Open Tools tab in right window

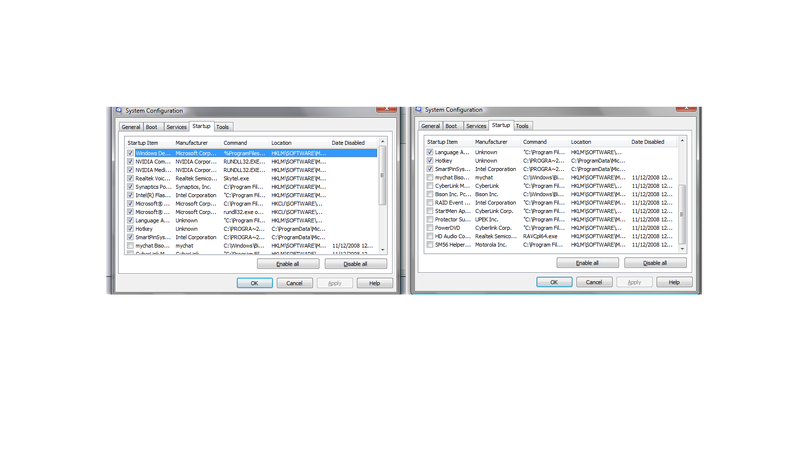click(522, 126)
